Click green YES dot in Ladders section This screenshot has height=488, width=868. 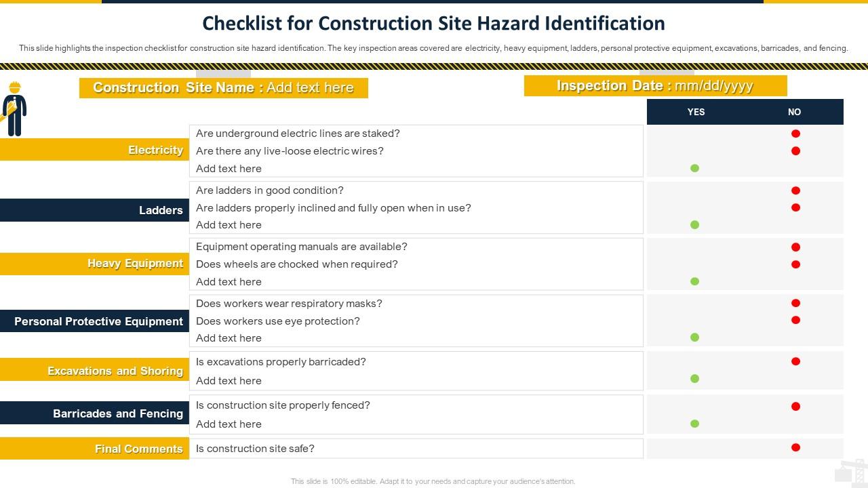coord(694,224)
